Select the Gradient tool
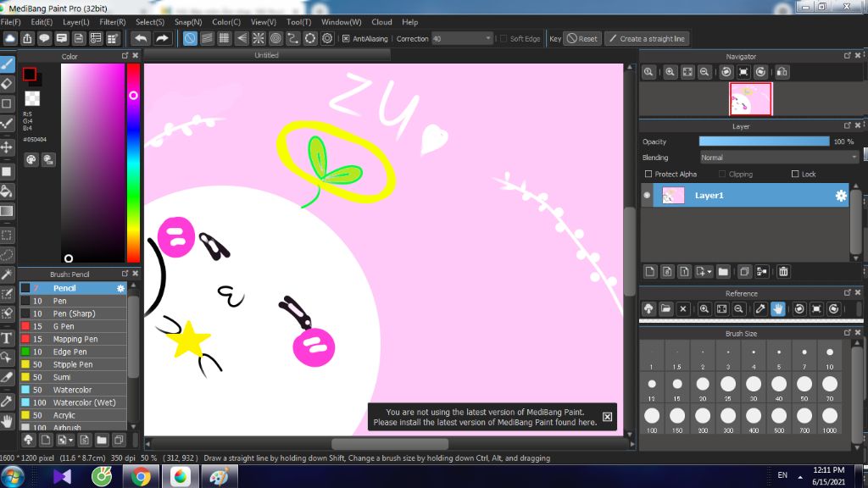Screen dimensions: 868x488 coord(7,211)
